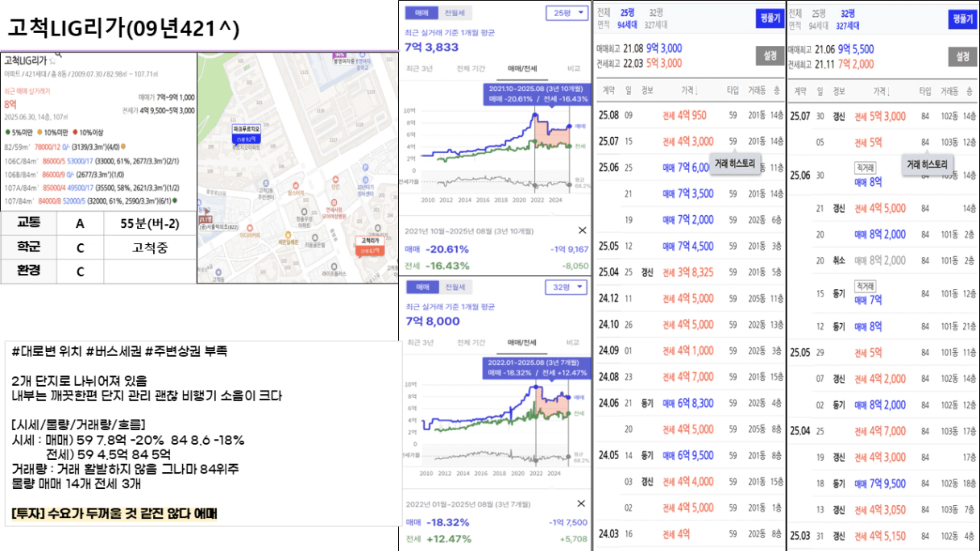This screenshot has width=980, height=551.
Task: Click 25.04 25 갱신 전세 3억 8,325 row
Action: (x=690, y=272)
